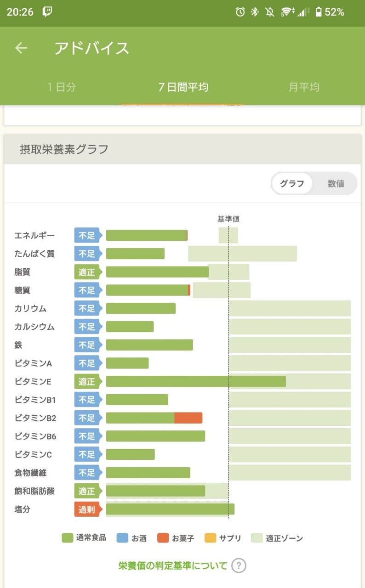365x588 pixels.
Task: Tap the 過剰 badge next to 塩分
Action: click(x=87, y=509)
